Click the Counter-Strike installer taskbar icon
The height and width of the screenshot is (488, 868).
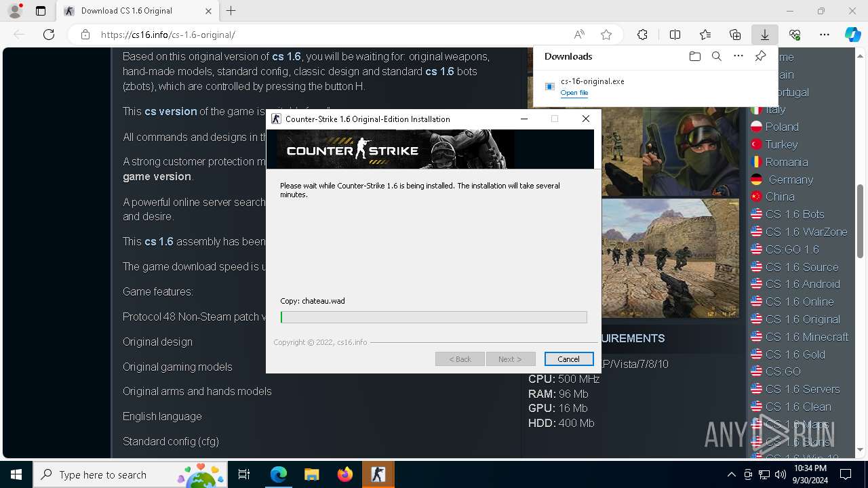click(x=378, y=474)
